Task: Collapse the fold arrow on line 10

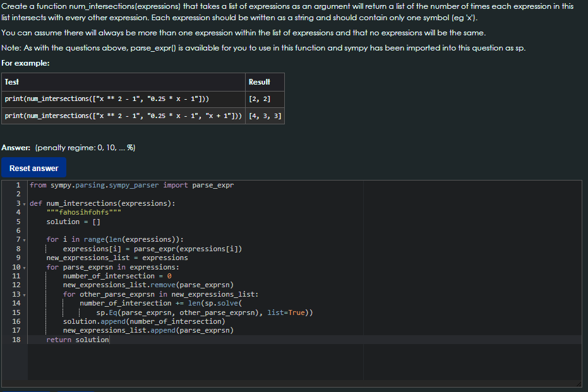Action: coord(25,268)
